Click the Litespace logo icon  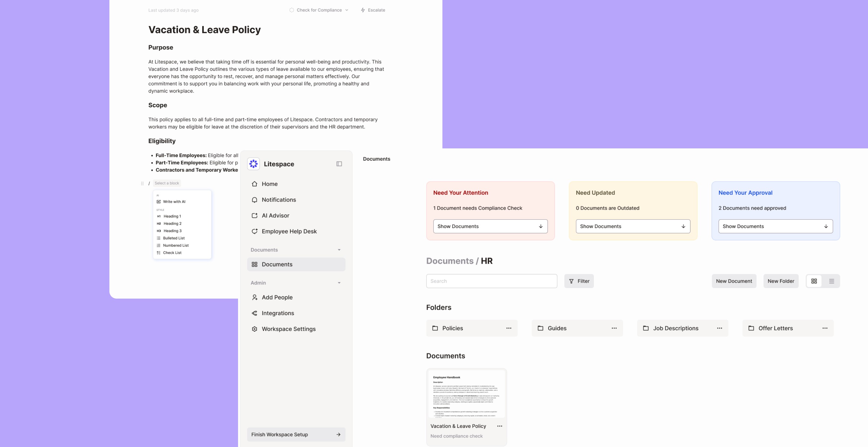[x=253, y=164]
